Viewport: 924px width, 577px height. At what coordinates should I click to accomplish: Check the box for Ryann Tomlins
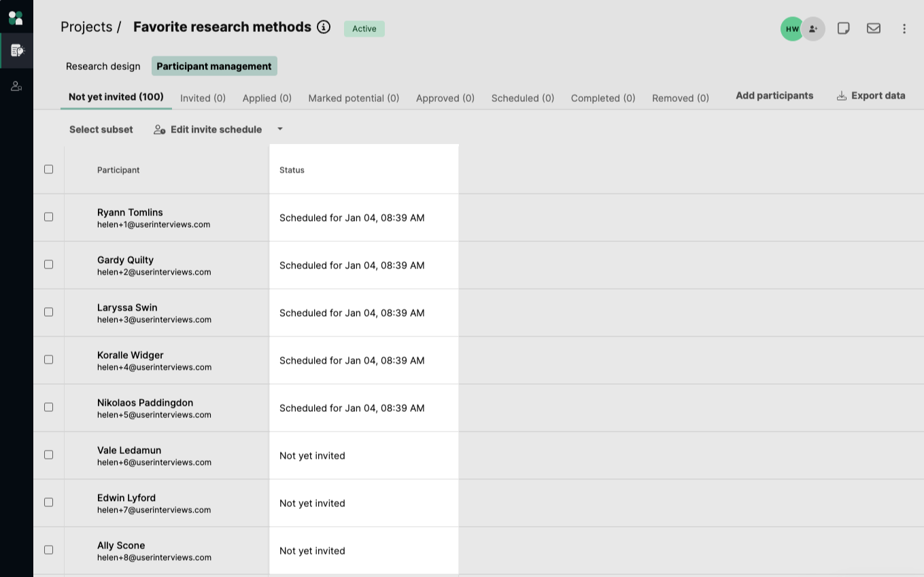click(48, 217)
